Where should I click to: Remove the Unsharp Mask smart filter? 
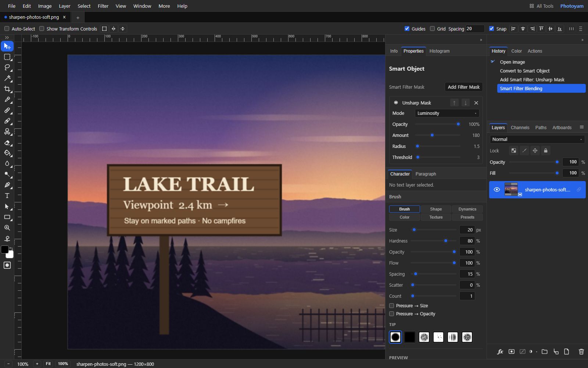pyautogui.click(x=476, y=103)
